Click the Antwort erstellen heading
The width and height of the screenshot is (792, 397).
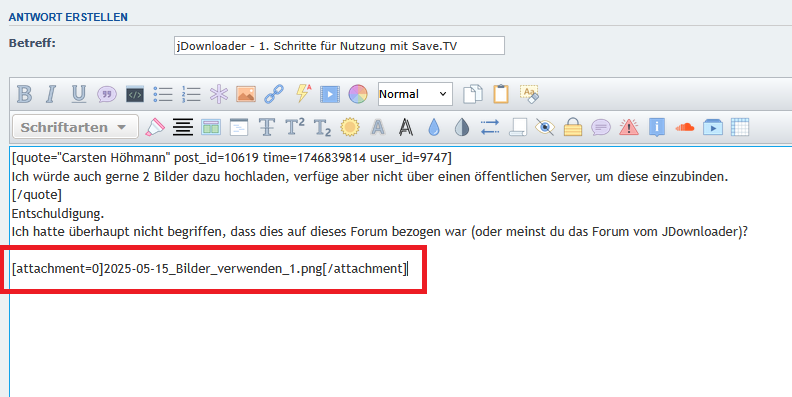(x=68, y=17)
